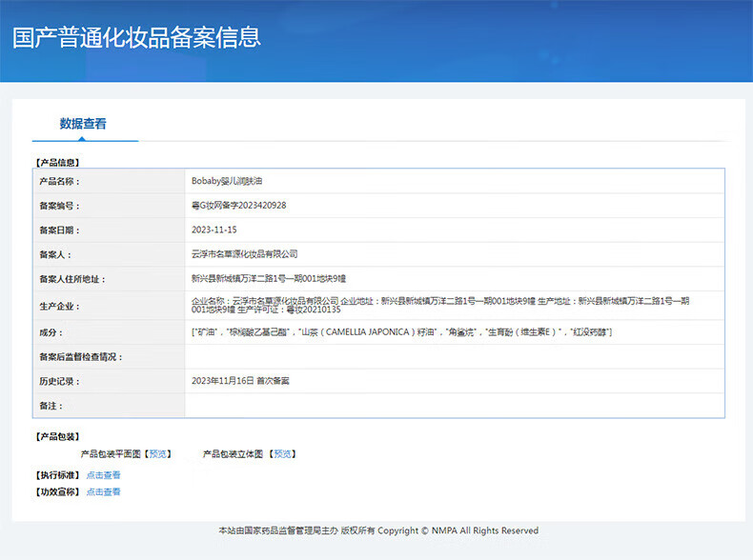The width and height of the screenshot is (753, 560).
Task: Open 点击查看 link next to 功效宣称
Action: (x=103, y=492)
